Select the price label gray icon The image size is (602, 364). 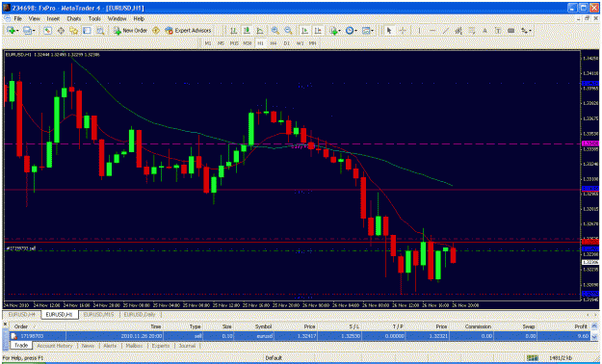point(511,31)
